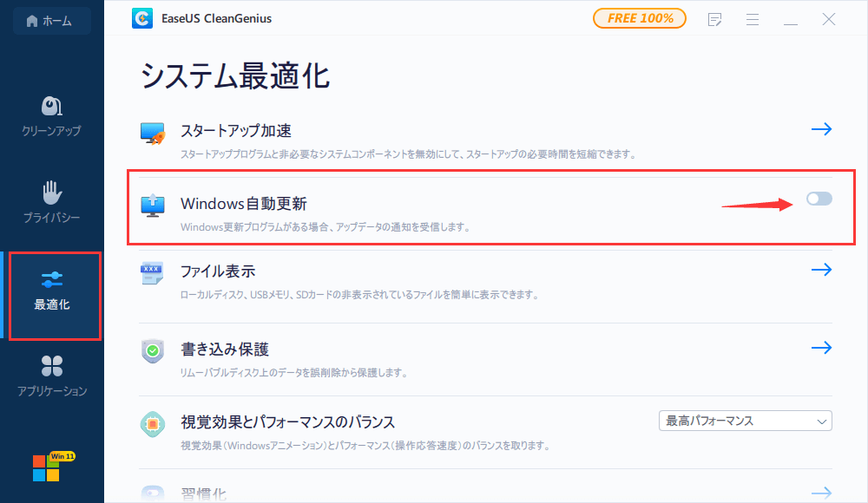Click the EaseUS CleanGenius logo icon
868x503 pixels.
[x=141, y=17]
